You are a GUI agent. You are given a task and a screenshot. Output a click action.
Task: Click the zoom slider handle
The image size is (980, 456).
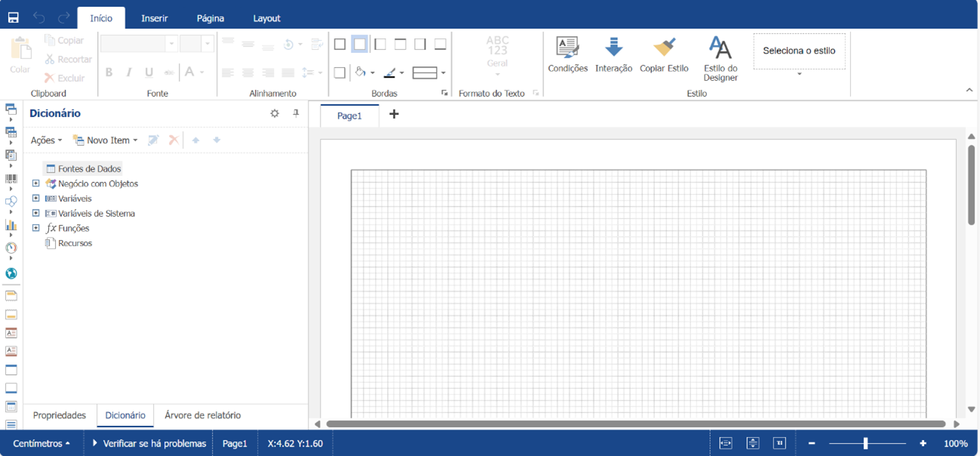[x=865, y=443]
